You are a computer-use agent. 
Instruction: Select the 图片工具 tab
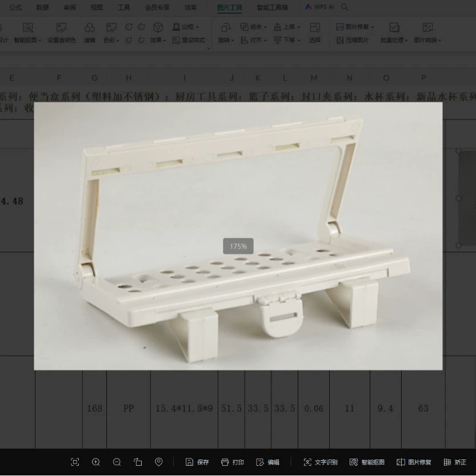click(230, 7)
